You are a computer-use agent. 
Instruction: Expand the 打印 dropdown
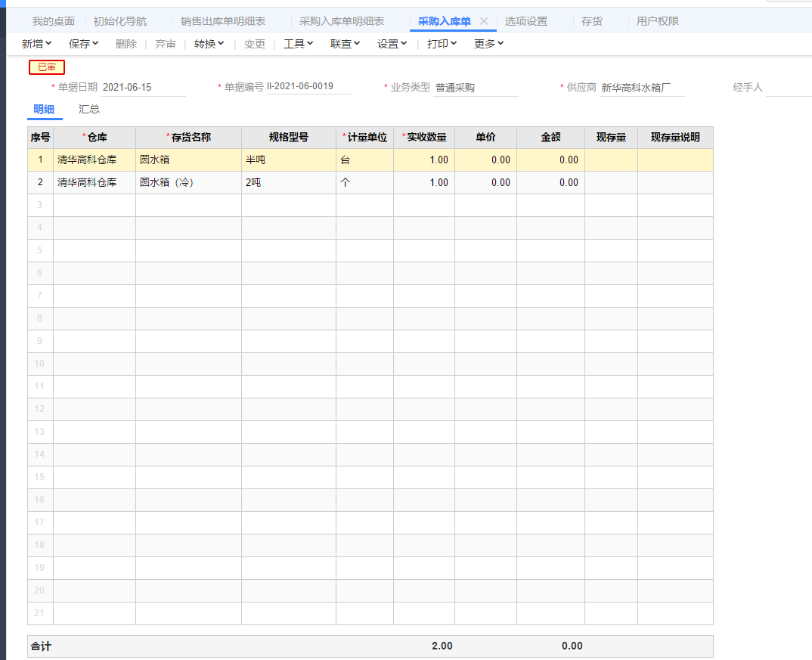(x=442, y=44)
